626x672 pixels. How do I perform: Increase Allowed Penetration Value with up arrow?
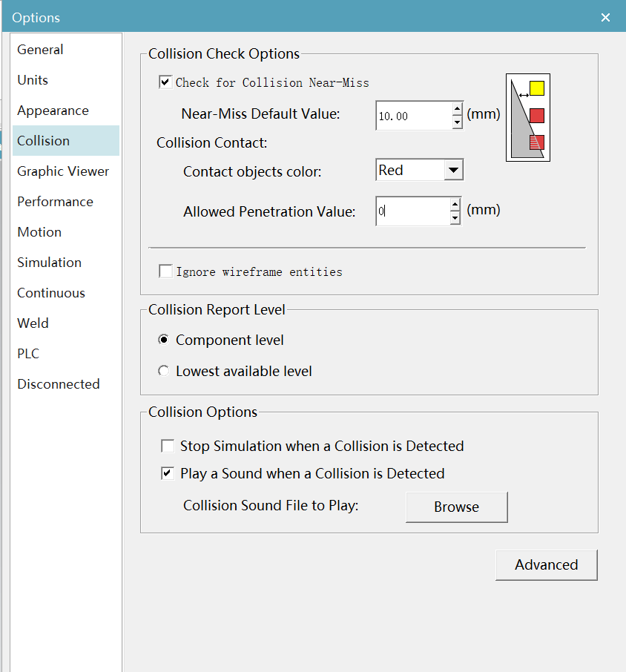coord(455,205)
